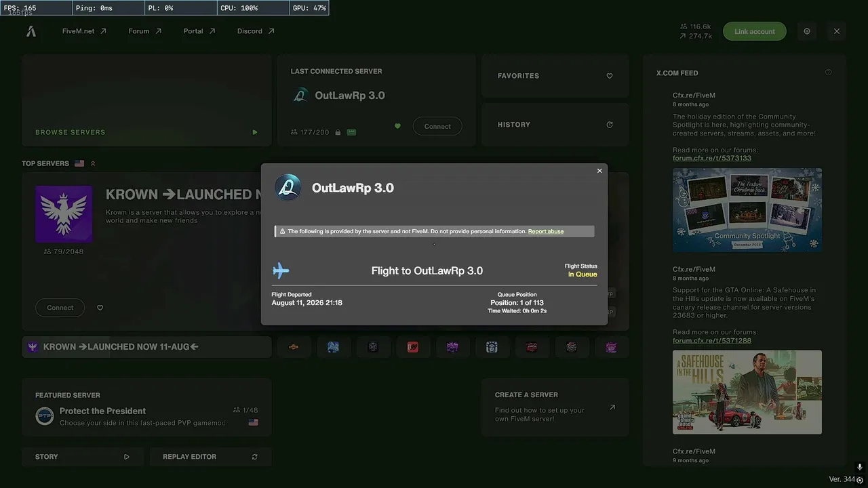Click the heart icon in Favorites
Image resolution: width=868 pixels, height=488 pixels.
(610, 76)
